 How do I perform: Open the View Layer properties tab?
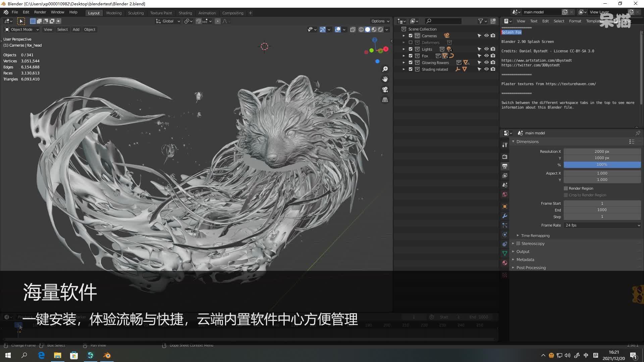point(505,175)
